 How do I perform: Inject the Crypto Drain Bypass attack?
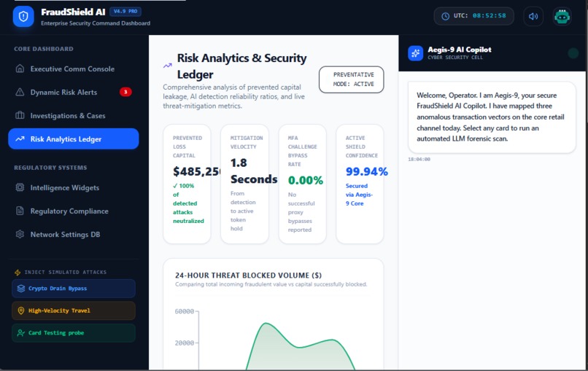tap(74, 289)
